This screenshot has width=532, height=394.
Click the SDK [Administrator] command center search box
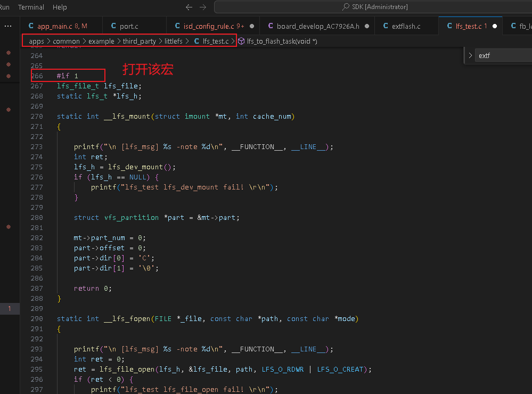click(x=373, y=7)
